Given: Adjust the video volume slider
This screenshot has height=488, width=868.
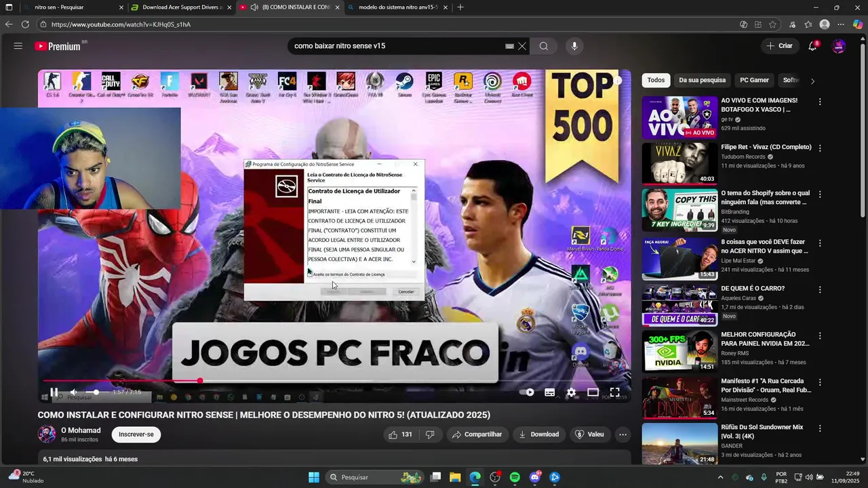Looking at the screenshot, I should pos(96,392).
